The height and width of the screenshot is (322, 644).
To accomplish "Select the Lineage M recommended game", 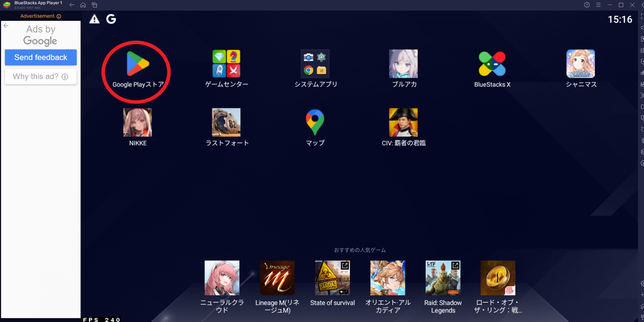I will [x=277, y=278].
